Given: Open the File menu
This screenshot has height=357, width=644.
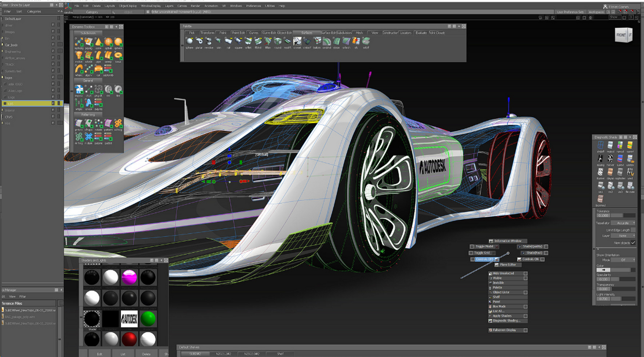Looking at the screenshot, I should click(x=77, y=6).
